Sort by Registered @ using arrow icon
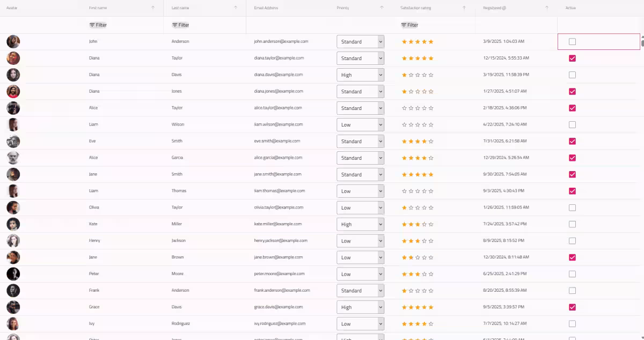The height and width of the screenshot is (340, 644). coord(547,8)
